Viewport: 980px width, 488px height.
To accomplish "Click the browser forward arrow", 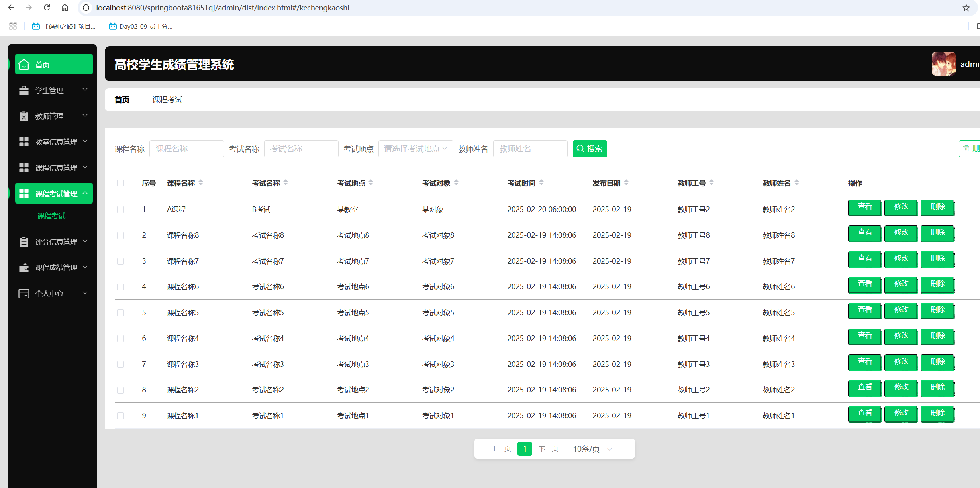I will point(29,8).
